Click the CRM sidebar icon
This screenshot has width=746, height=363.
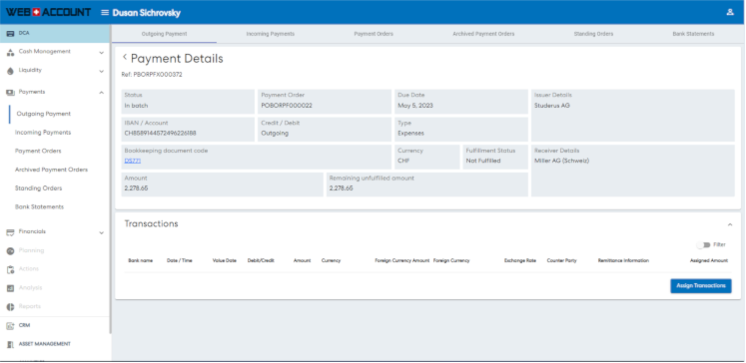pos(10,326)
